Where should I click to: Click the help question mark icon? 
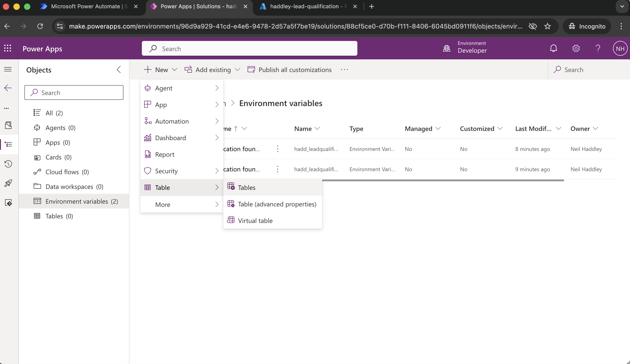click(x=598, y=49)
